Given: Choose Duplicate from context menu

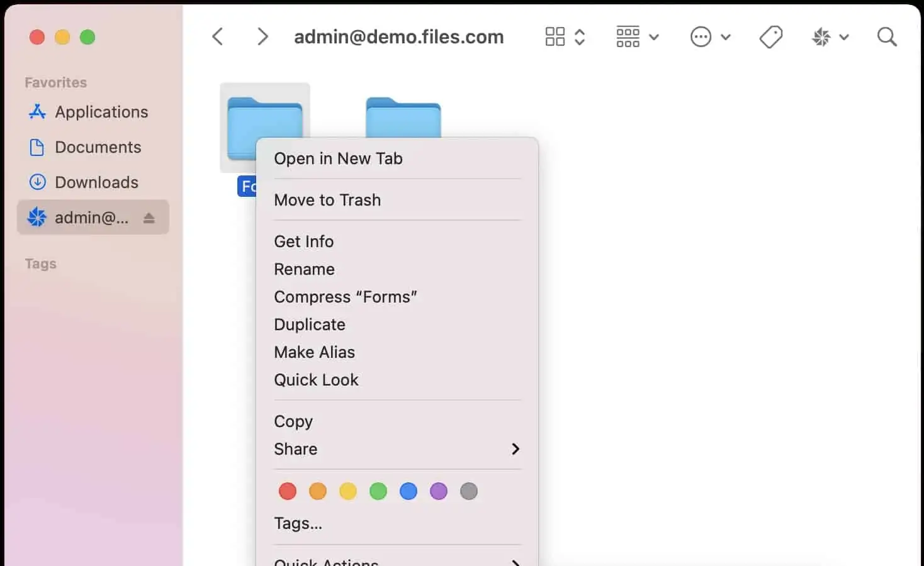Looking at the screenshot, I should [397, 325].
